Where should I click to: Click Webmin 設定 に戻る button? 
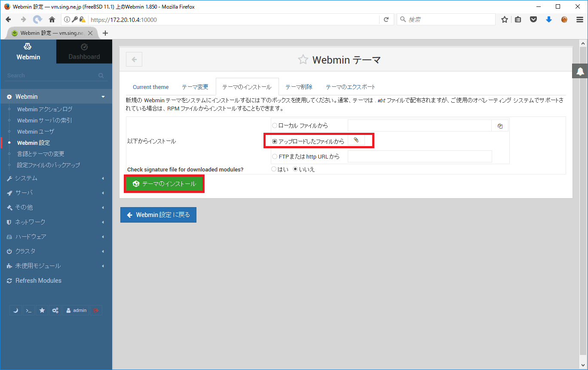158,215
